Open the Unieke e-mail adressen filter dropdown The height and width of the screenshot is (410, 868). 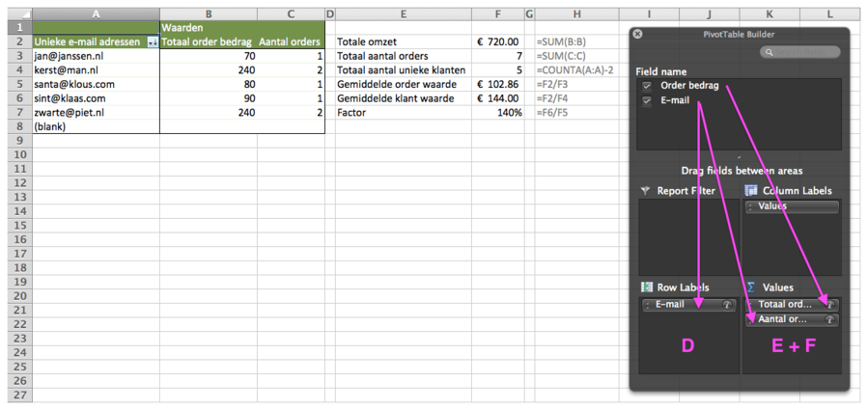pos(152,42)
